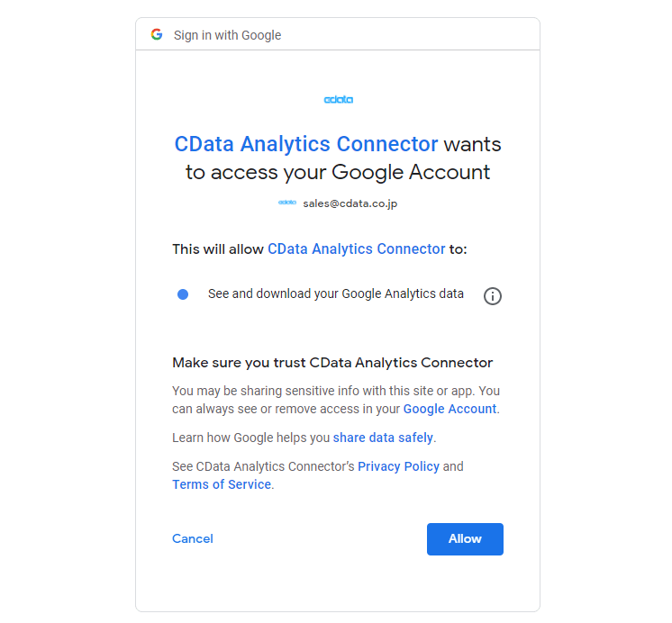
Task: Select the sales@cdata.co.jp account email
Action: 350,203
